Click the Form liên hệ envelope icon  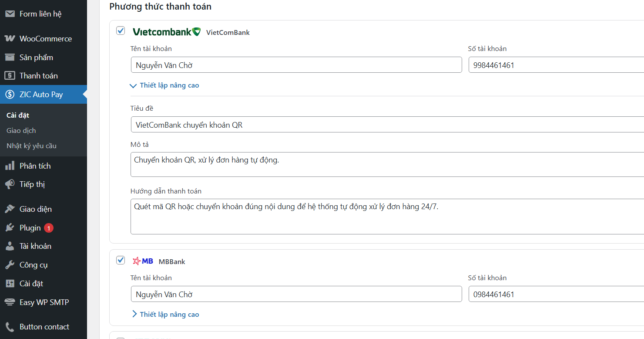(x=10, y=14)
